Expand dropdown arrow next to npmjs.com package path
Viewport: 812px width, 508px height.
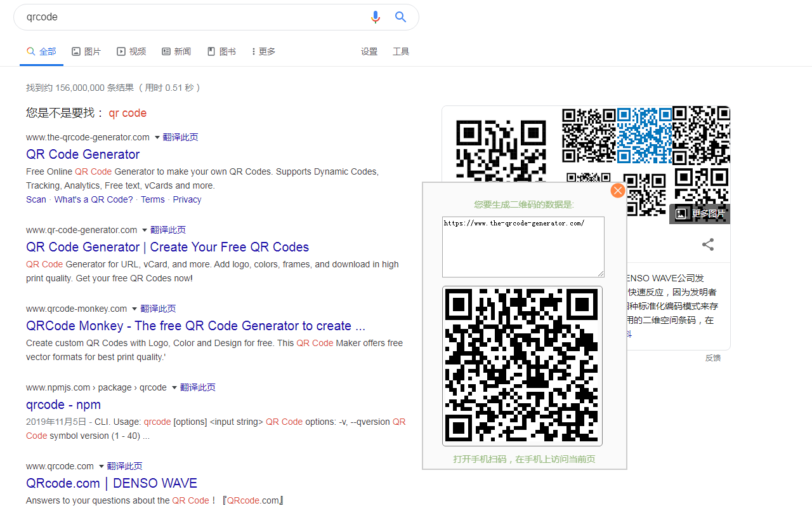click(x=174, y=387)
